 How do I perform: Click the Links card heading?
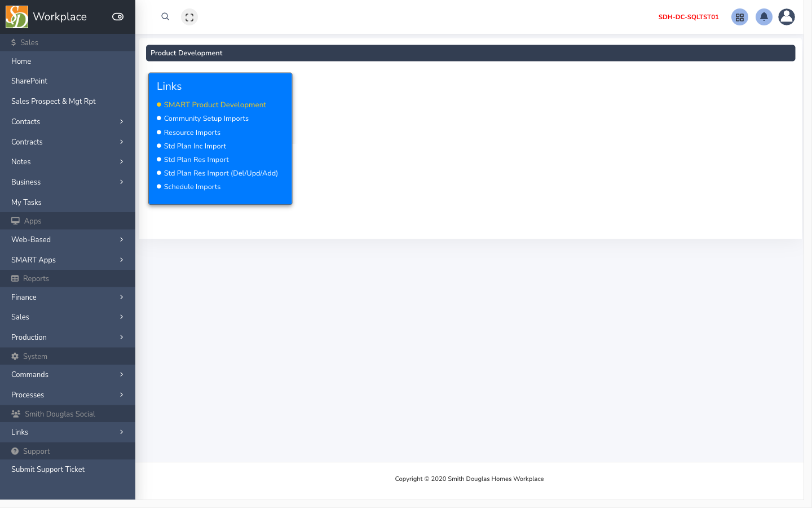click(169, 86)
